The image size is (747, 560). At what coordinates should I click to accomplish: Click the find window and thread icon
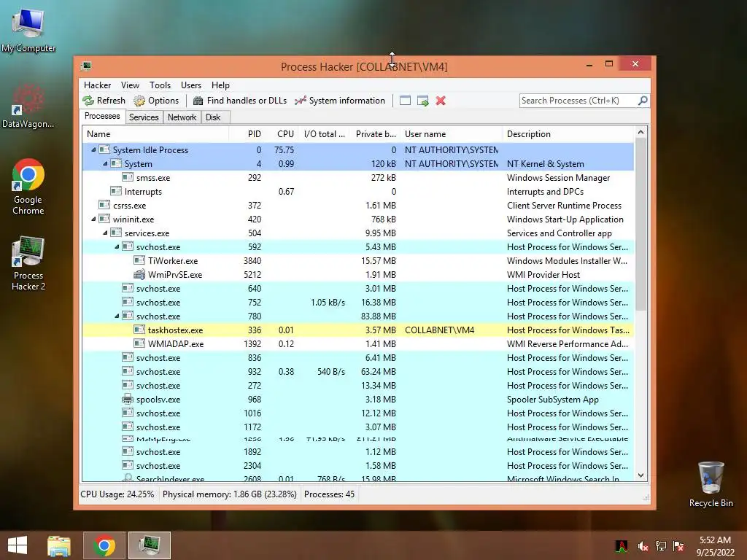click(422, 101)
